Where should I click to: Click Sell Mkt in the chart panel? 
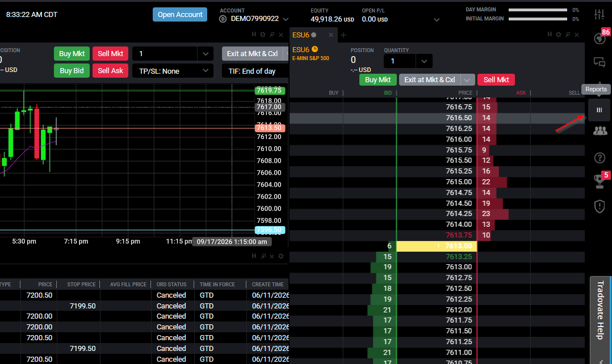(111, 54)
